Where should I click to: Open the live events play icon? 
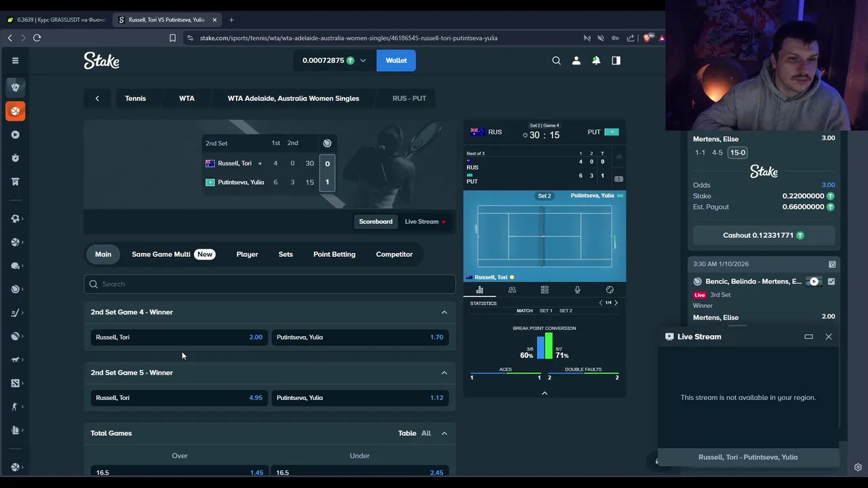coord(15,134)
